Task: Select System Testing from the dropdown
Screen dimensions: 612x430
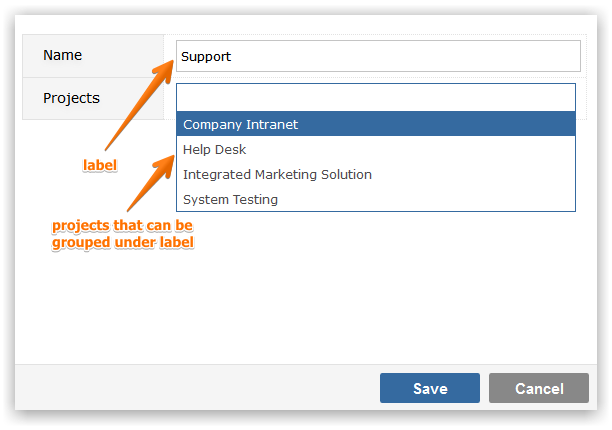Action: [376, 199]
